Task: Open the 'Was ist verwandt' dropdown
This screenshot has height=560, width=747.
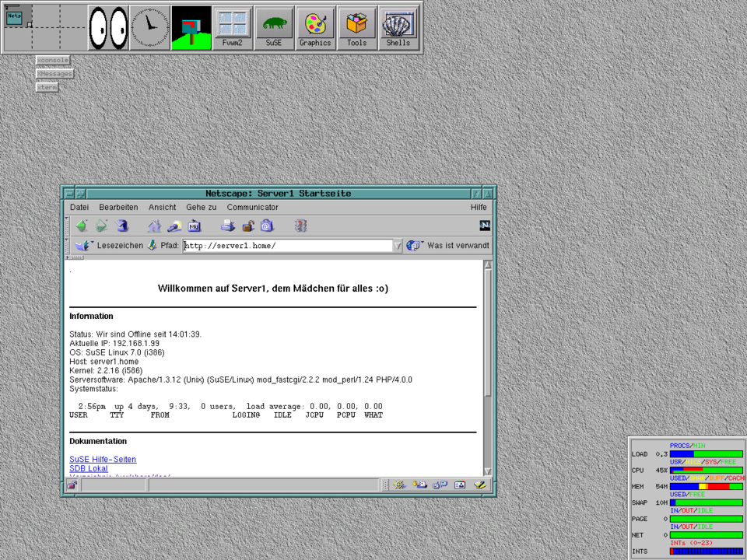Action: pyautogui.click(x=449, y=246)
